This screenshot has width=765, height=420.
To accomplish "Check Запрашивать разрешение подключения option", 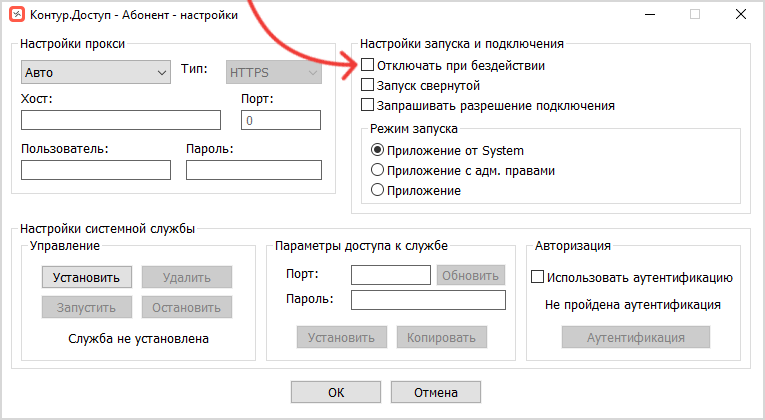I will click(367, 105).
